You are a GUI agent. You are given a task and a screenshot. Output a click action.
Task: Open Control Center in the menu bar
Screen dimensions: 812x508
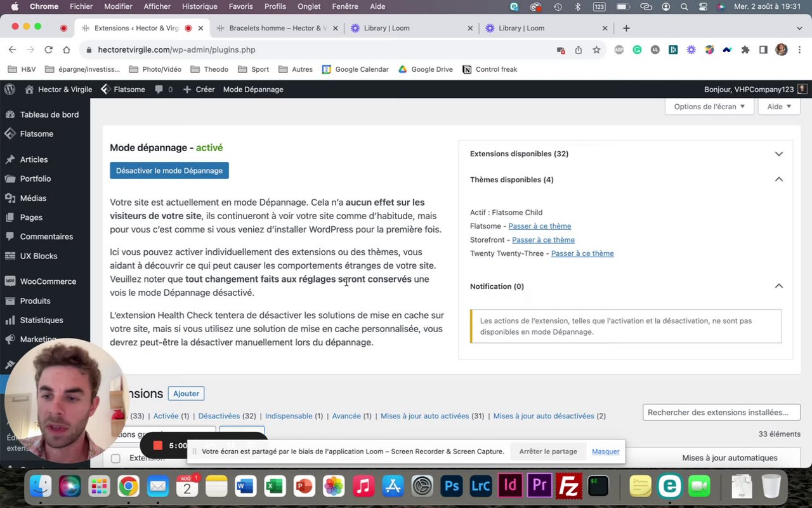702,6
